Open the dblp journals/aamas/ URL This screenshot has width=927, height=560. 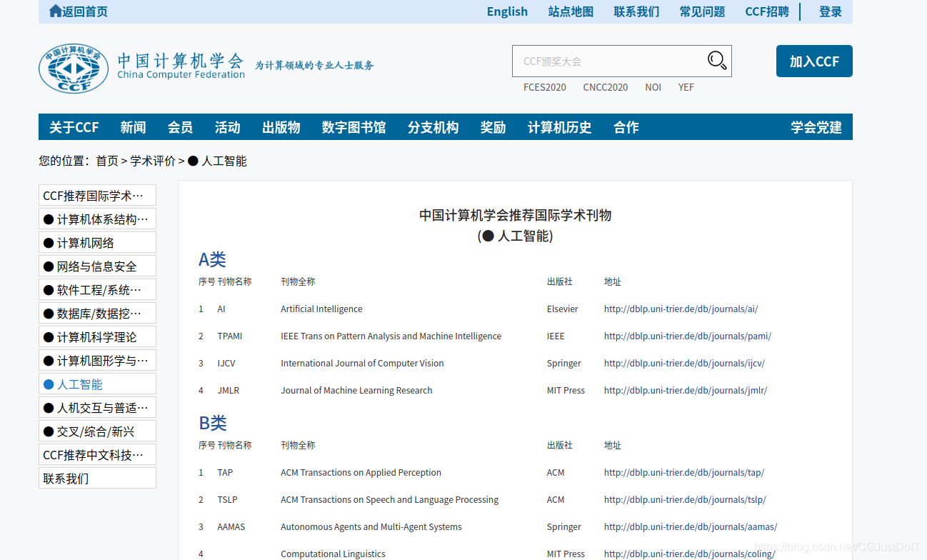(x=691, y=527)
